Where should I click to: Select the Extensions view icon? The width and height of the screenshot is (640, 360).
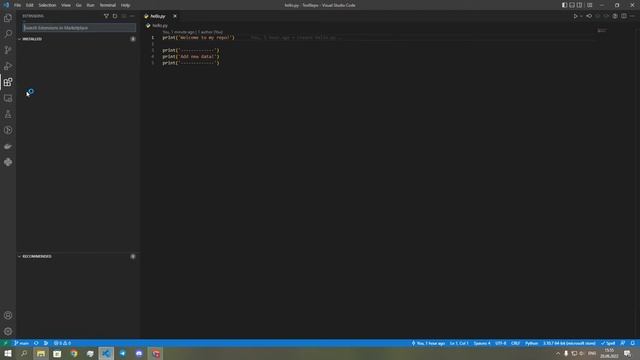point(8,82)
